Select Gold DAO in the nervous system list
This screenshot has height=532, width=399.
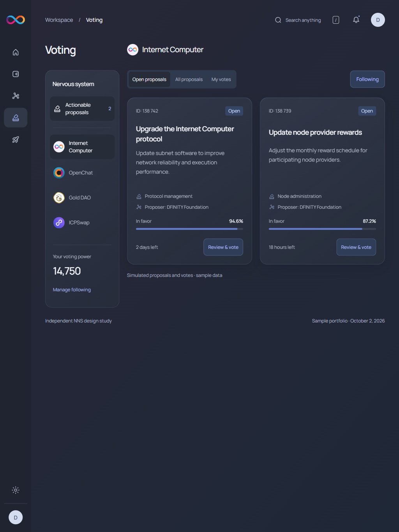click(82, 197)
